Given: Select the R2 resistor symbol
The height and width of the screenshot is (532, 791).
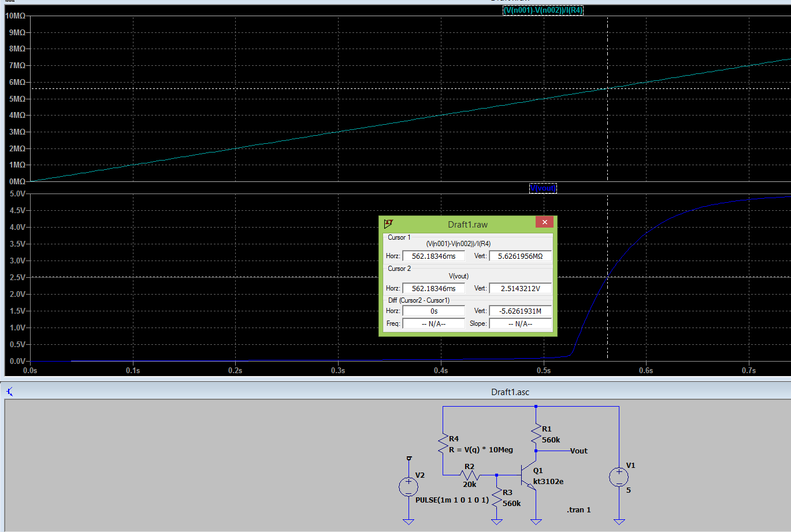Looking at the screenshot, I should (469, 475).
